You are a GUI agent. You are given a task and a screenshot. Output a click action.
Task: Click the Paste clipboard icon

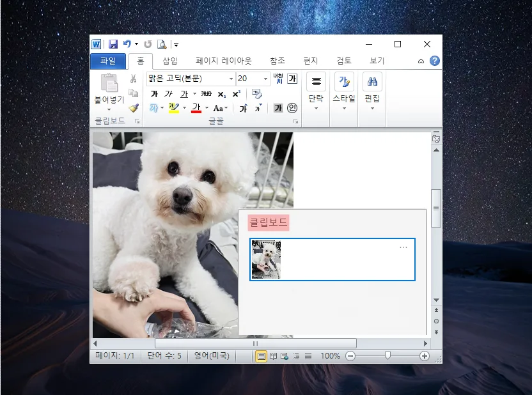click(x=109, y=82)
